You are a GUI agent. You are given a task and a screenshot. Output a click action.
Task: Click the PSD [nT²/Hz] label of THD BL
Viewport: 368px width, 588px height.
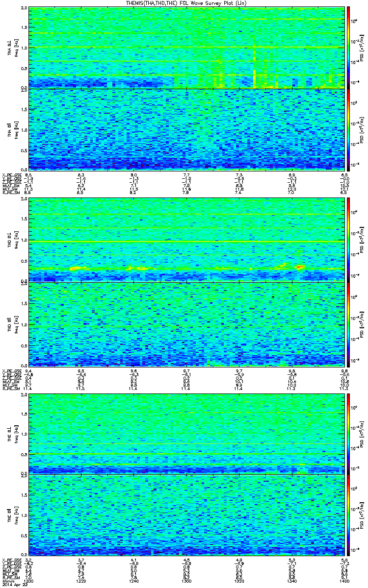click(362, 240)
